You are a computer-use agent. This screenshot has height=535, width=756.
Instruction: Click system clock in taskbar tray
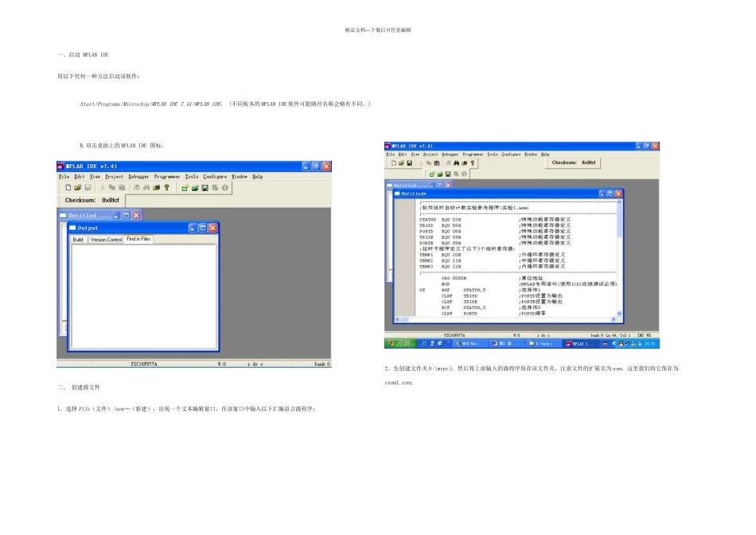[650, 343]
